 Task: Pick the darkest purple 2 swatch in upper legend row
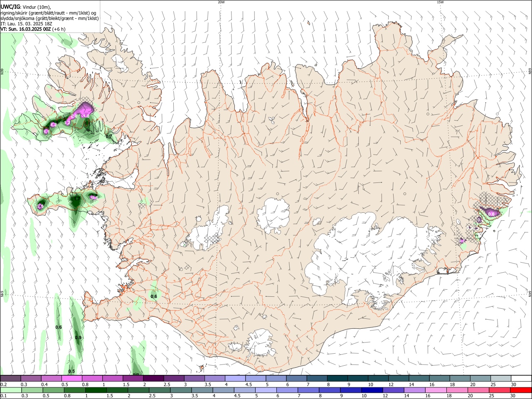[x=153, y=378]
